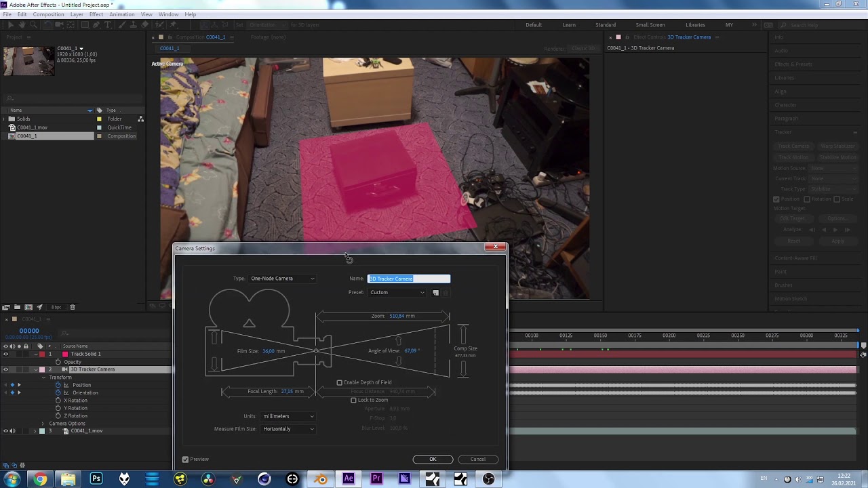
Task: Open OBS Studio from the taskbar
Action: click(488, 479)
